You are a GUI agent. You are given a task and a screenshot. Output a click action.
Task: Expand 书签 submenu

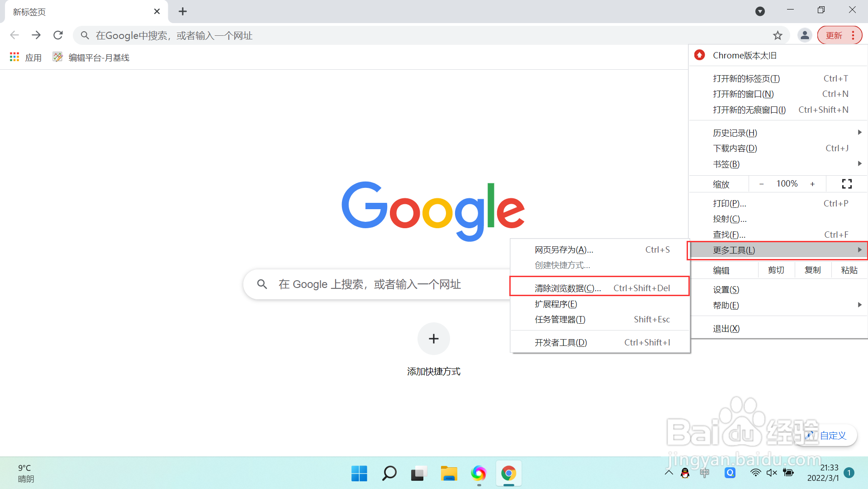coord(778,164)
